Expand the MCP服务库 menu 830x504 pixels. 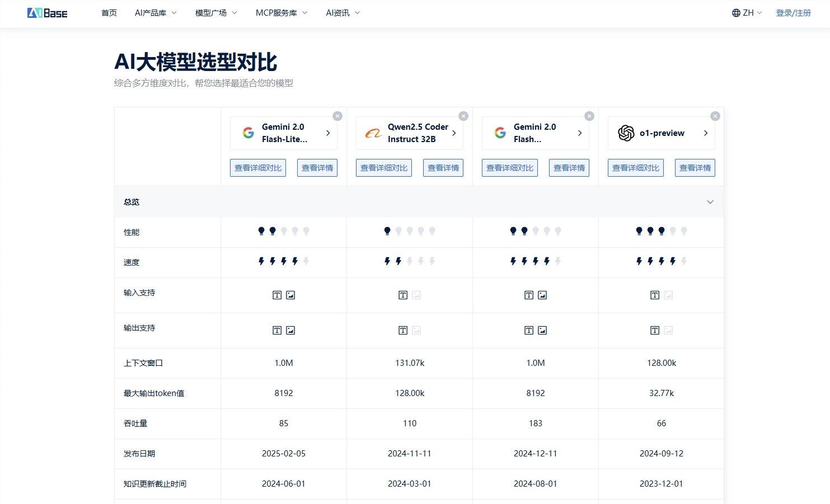(x=282, y=13)
